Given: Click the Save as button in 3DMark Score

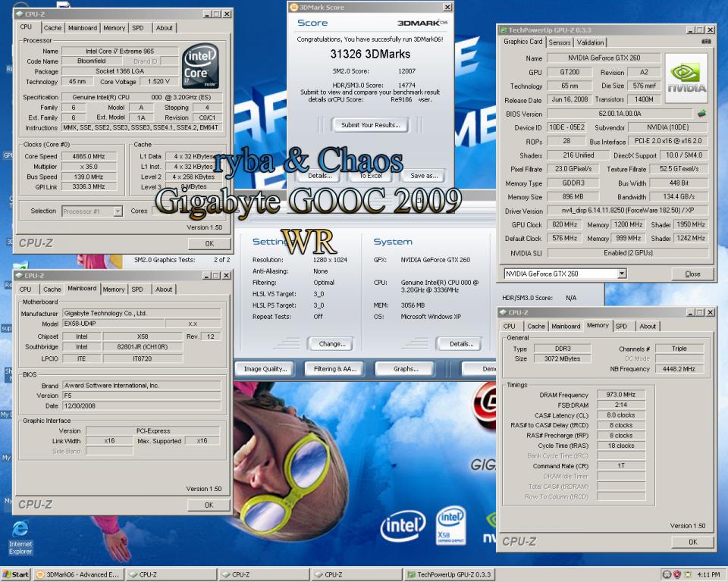Looking at the screenshot, I should pyautogui.click(x=424, y=176).
